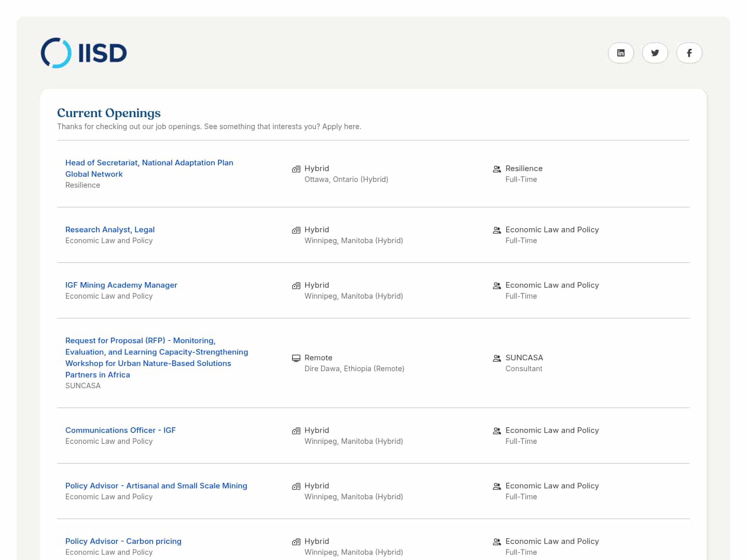Click hybrid building icon for Research Analyst, Legal
Screen dimensions: 747x560
pos(296,230)
